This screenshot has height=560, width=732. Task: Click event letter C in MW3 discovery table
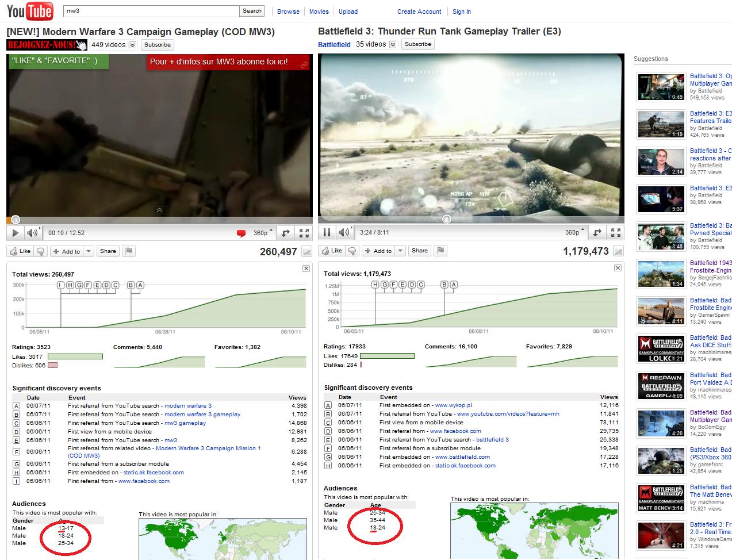(x=17, y=423)
